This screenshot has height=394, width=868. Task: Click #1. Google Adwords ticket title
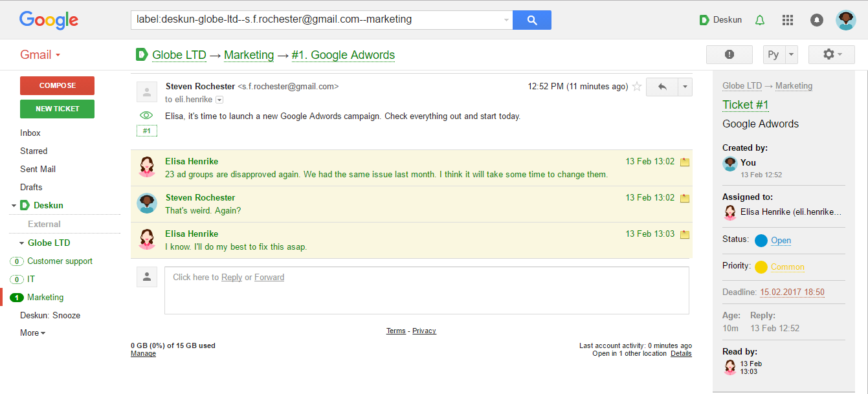(x=343, y=55)
